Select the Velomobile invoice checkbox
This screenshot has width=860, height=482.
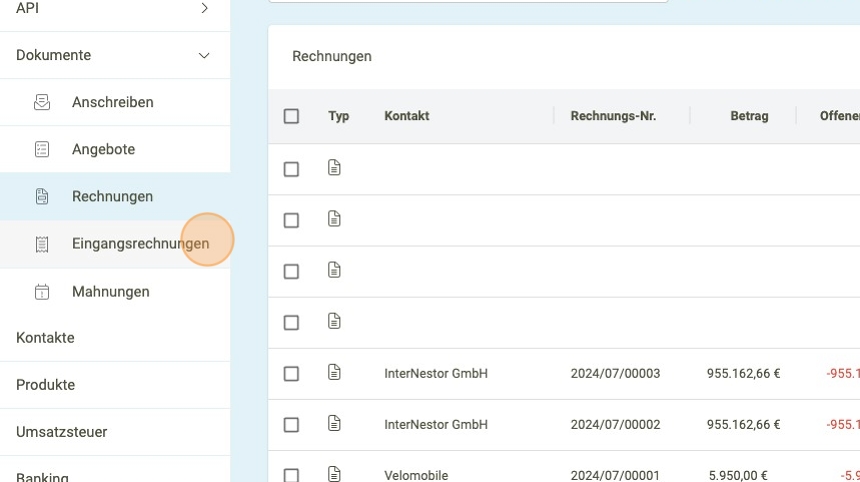[291, 475]
